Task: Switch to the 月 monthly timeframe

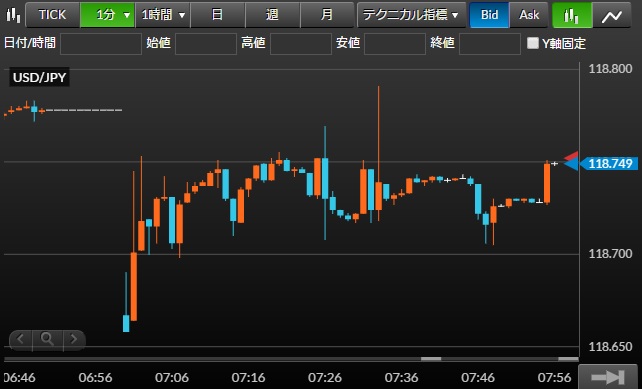Action: point(327,15)
